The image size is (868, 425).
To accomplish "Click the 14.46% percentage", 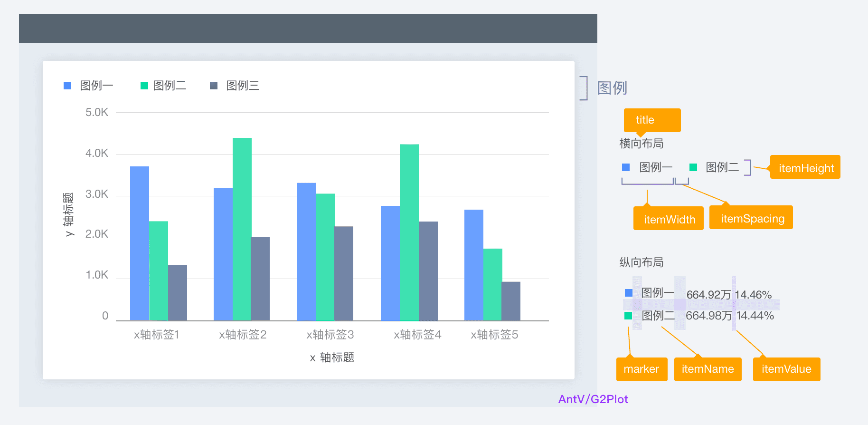I will [753, 295].
